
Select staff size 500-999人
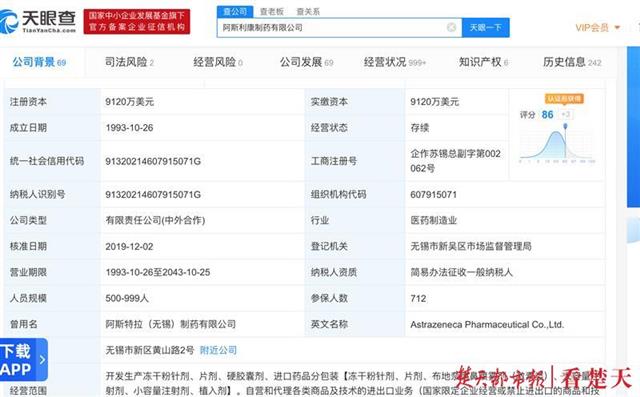coord(127,298)
